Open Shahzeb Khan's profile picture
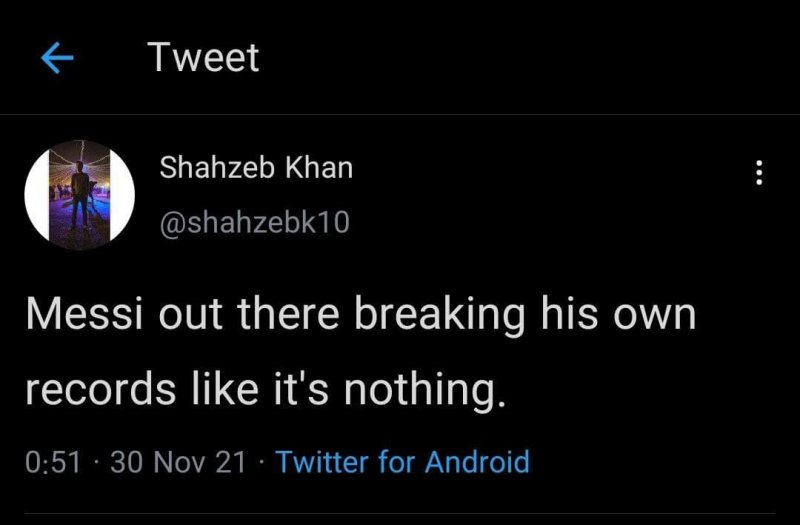The height and width of the screenshot is (525, 800). pos(79,194)
